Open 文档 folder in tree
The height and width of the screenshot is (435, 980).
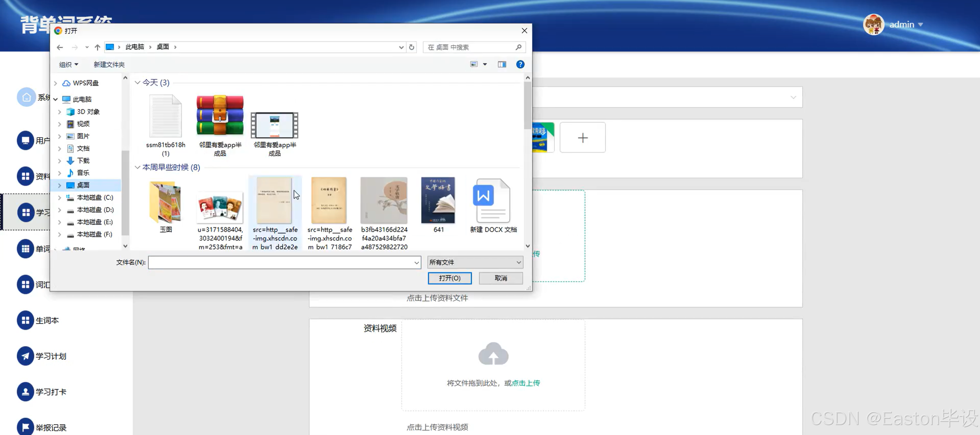tap(83, 148)
